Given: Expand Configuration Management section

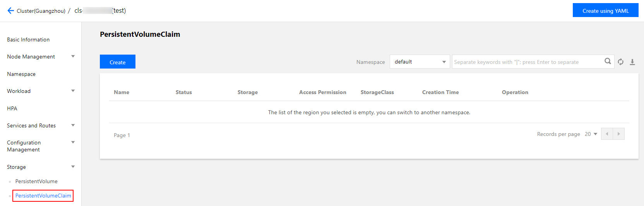Looking at the screenshot, I should coord(73,142).
